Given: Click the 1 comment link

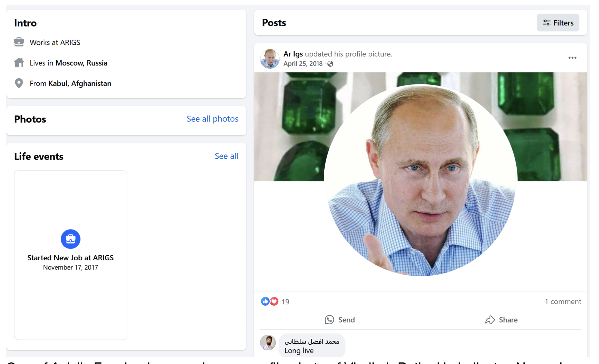Looking at the screenshot, I should pyautogui.click(x=563, y=301).
